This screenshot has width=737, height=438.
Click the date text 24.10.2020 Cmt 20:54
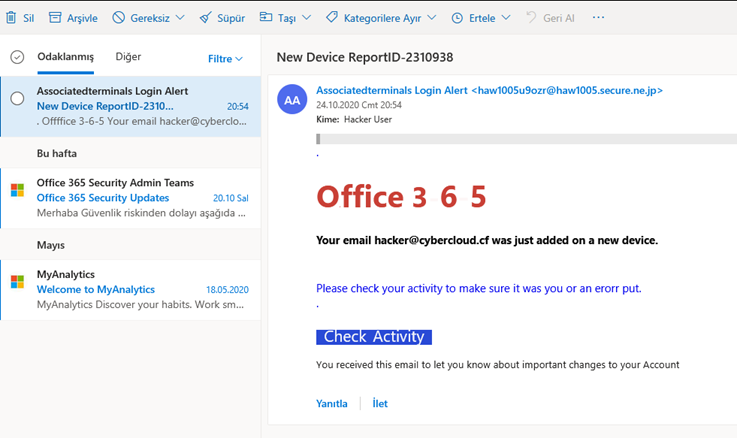359,105
